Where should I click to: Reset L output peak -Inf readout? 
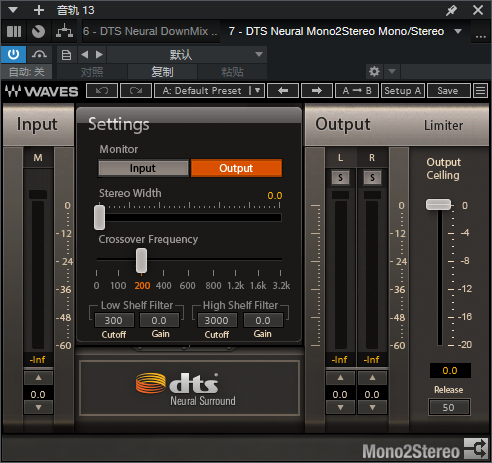click(x=340, y=360)
